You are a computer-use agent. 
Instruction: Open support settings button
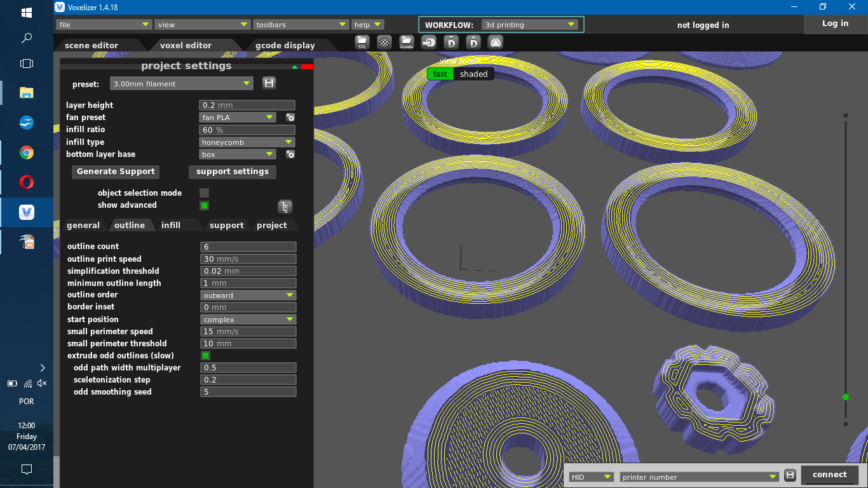point(233,172)
